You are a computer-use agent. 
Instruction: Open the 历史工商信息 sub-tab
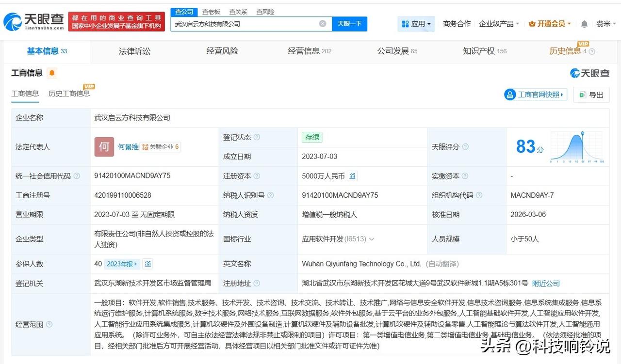[x=69, y=94]
